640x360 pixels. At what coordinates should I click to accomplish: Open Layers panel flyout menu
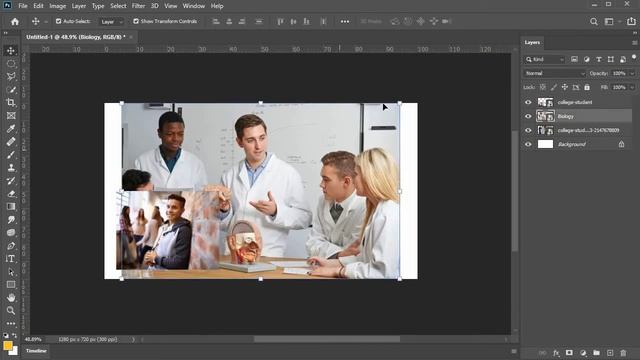635,42
